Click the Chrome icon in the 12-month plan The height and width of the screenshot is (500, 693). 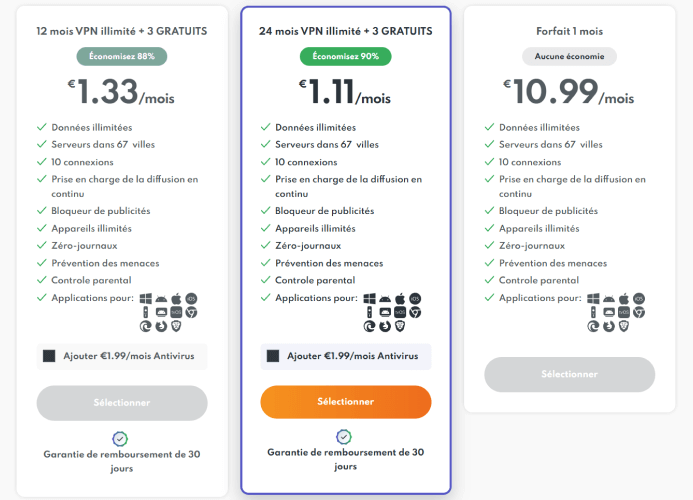191,313
